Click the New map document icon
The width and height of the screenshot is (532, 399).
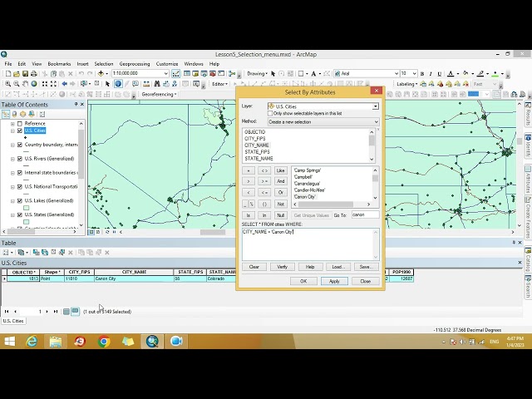[x=8, y=74]
